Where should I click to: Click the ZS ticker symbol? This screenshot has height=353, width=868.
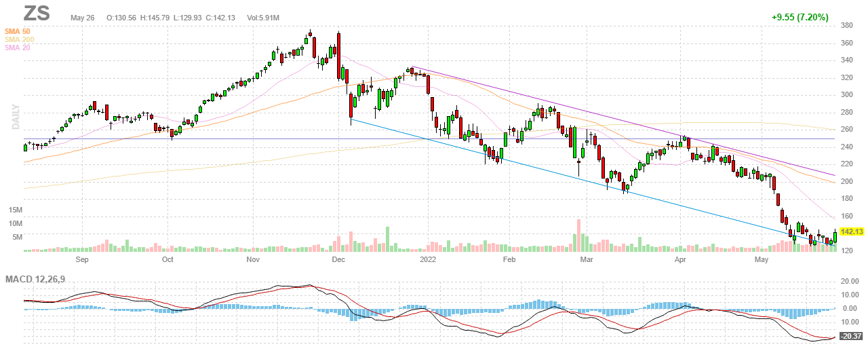[x=39, y=14]
